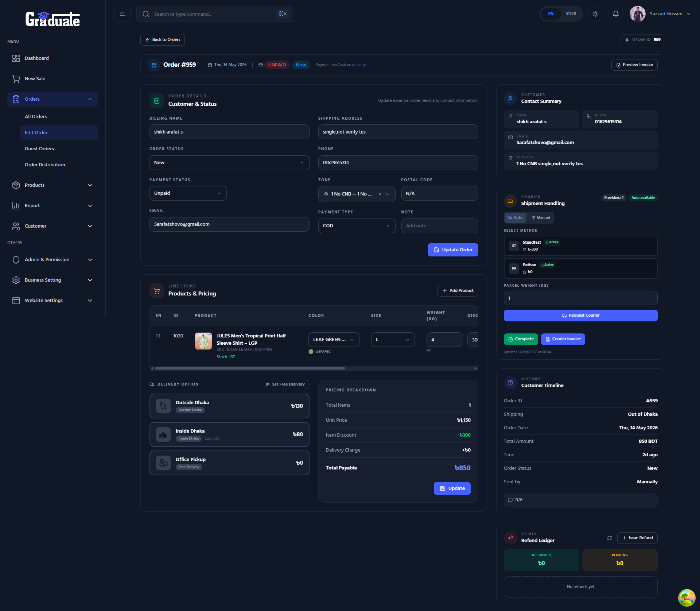This screenshot has height=611, width=700.
Task: Click the Customer Timeline clock icon
Action: [510, 383]
